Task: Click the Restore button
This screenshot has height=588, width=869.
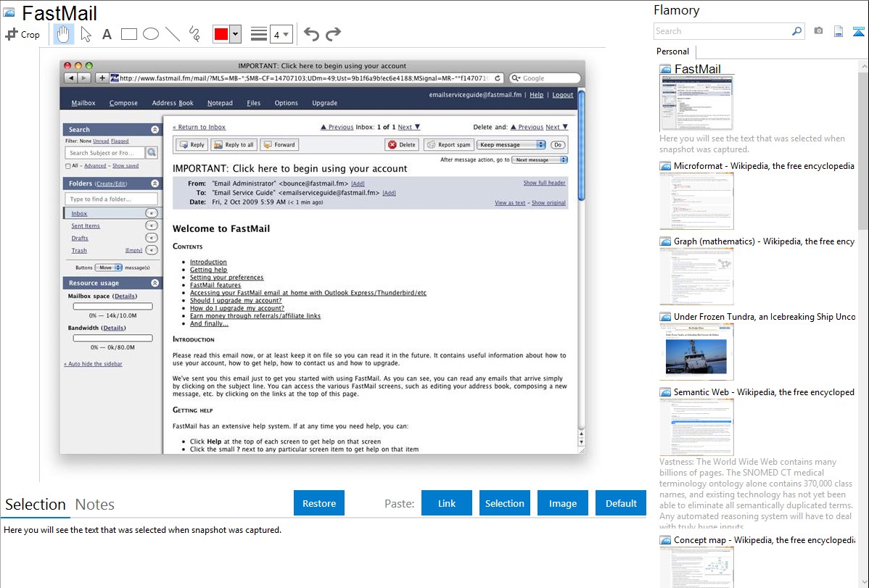Action: point(319,503)
